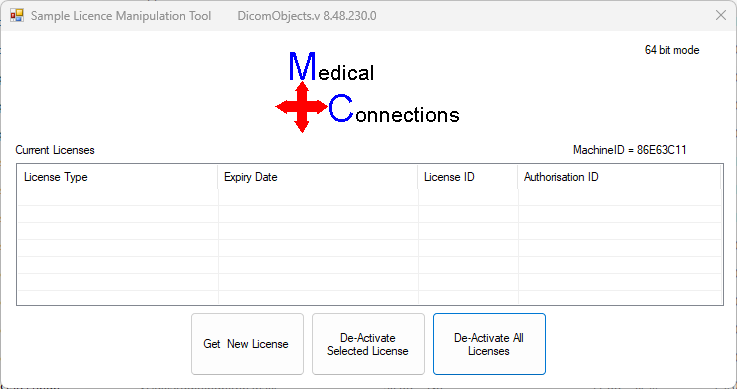Click the 64 bit mode label

[x=672, y=50]
